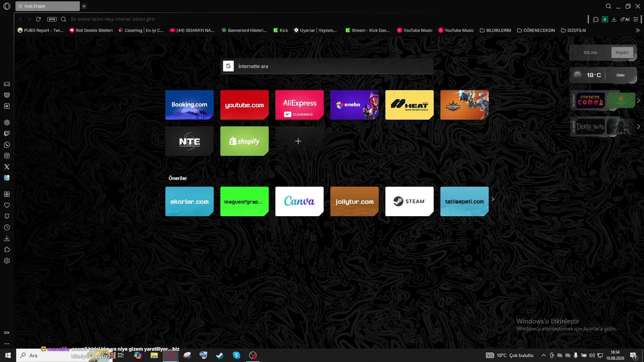Open the eneba speed dial tile
The width and height of the screenshot is (644, 362).
point(354,105)
